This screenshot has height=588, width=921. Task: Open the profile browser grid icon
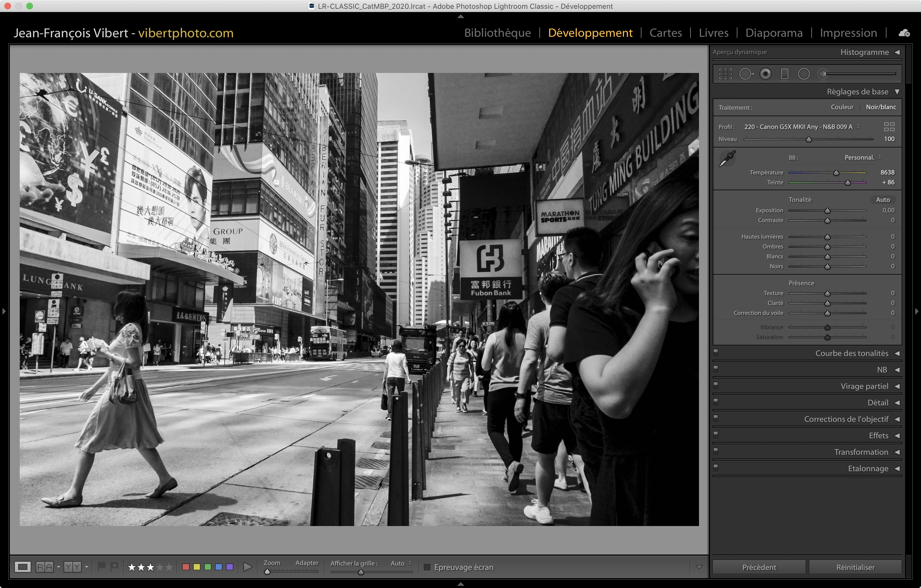pyautogui.click(x=889, y=127)
